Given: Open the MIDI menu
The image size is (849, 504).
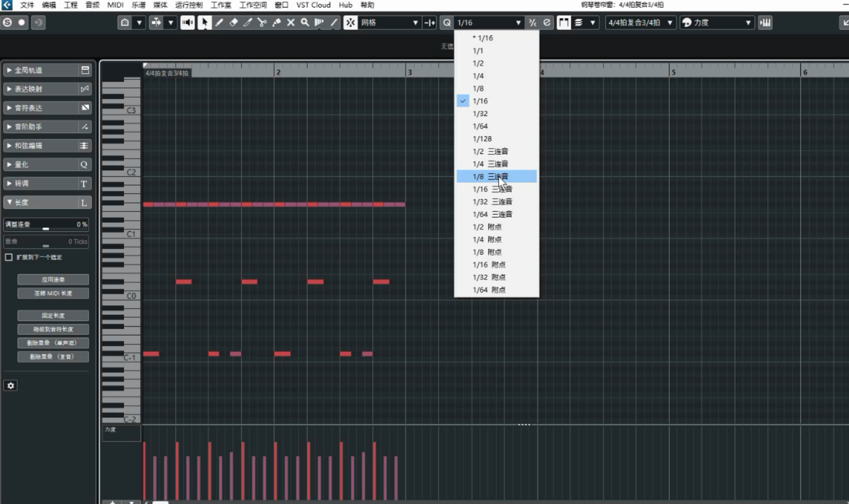Looking at the screenshot, I should tap(115, 5).
